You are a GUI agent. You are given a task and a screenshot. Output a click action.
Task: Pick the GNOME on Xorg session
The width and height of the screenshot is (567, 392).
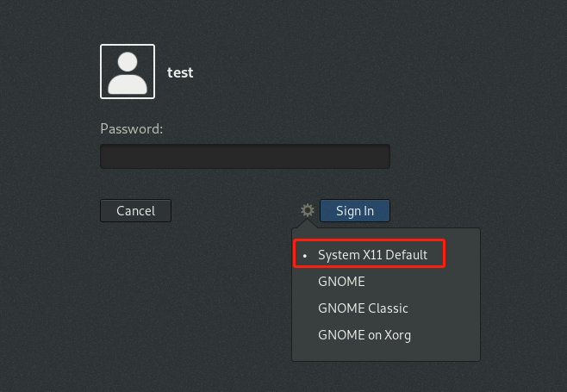coord(364,335)
